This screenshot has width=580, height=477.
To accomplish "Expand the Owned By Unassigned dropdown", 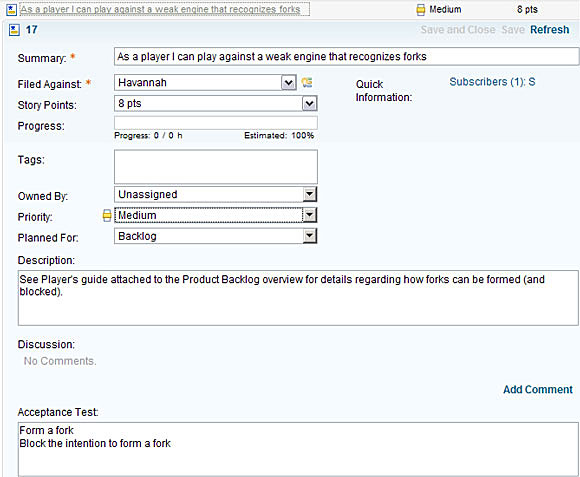I will [x=310, y=194].
